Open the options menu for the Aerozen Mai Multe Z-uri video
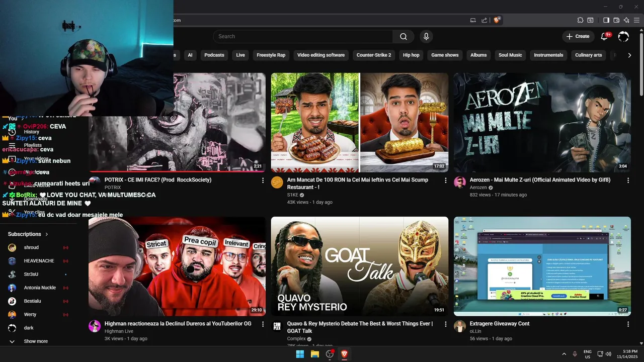The image size is (644, 362). (x=628, y=180)
